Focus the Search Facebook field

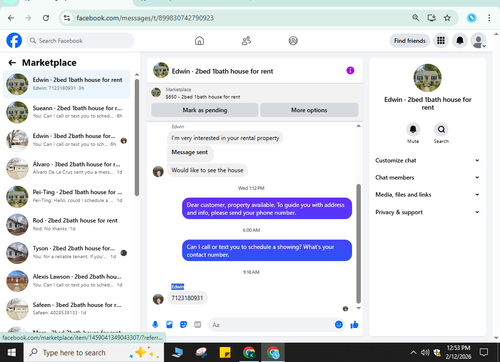point(80,41)
